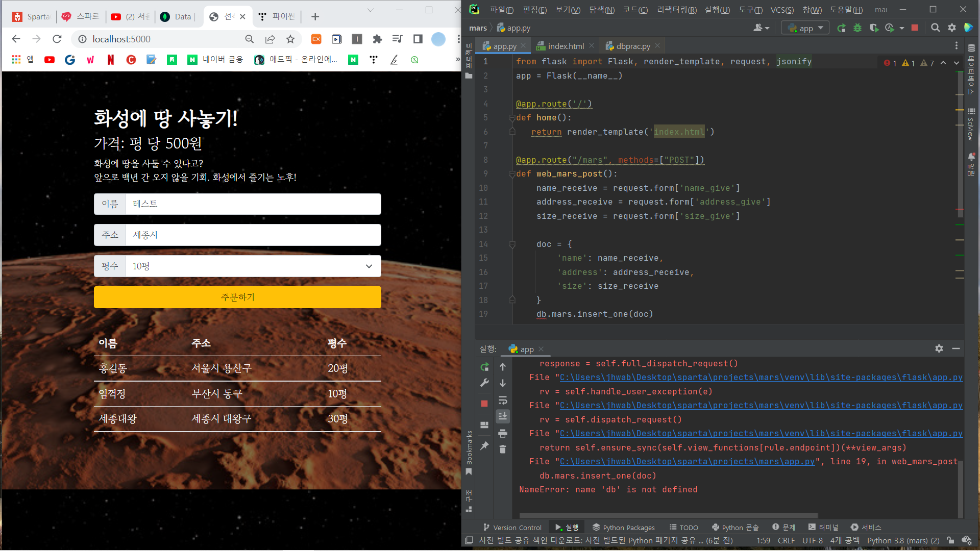980x551 pixels.
Task: Collapse the home function fold marker
Action: point(512,118)
